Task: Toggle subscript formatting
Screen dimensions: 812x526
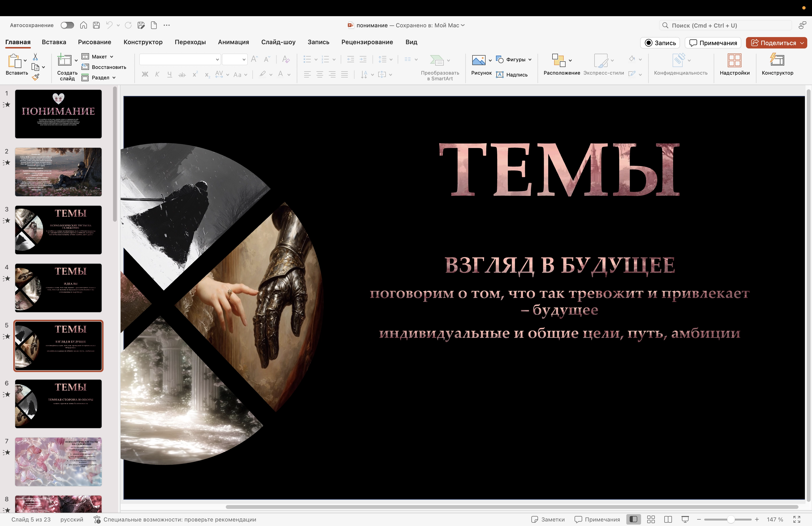Action: pyautogui.click(x=208, y=75)
